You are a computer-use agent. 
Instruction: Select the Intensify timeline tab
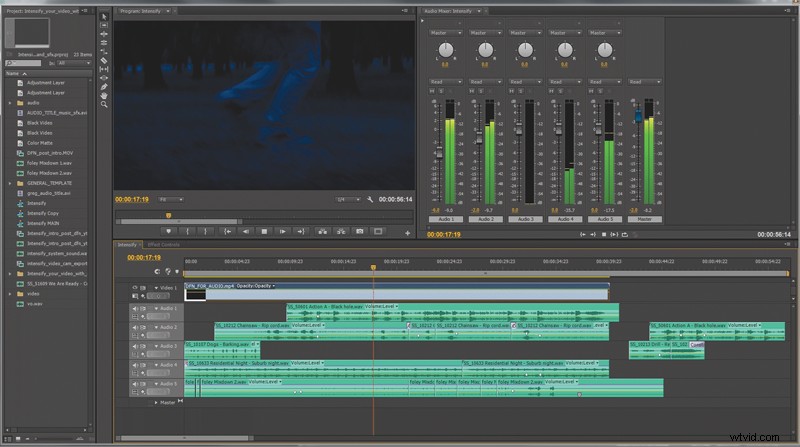[x=127, y=245]
